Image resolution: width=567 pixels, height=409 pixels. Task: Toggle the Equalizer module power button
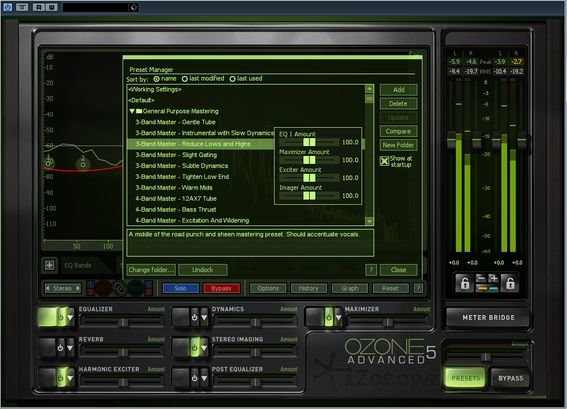coord(61,317)
